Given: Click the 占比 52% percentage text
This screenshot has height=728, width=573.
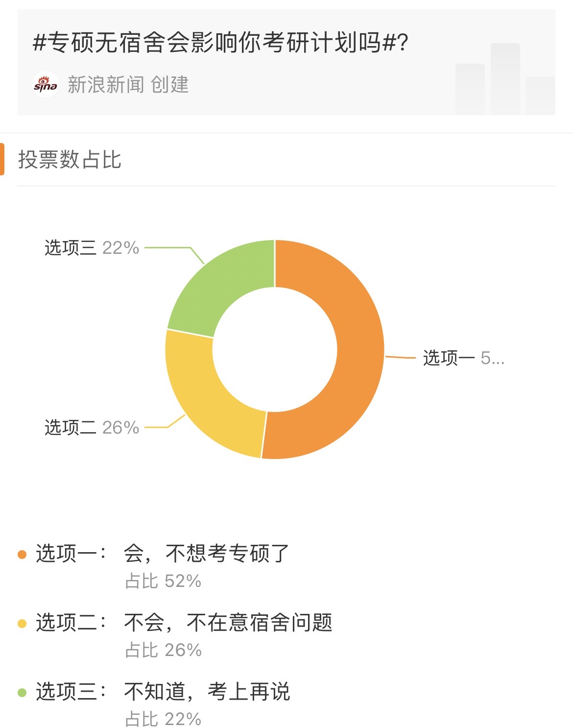Looking at the screenshot, I should pos(163,581).
